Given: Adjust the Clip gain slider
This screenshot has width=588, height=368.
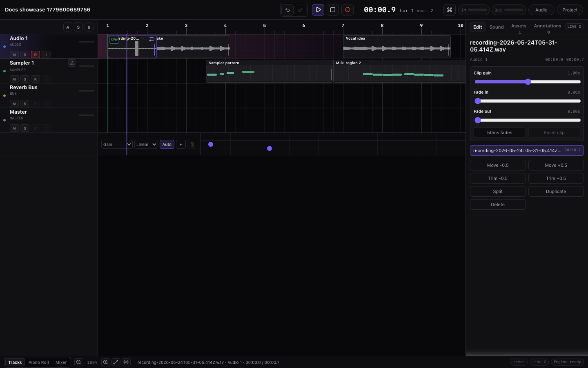Looking at the screenshot, I should point(528,82).
